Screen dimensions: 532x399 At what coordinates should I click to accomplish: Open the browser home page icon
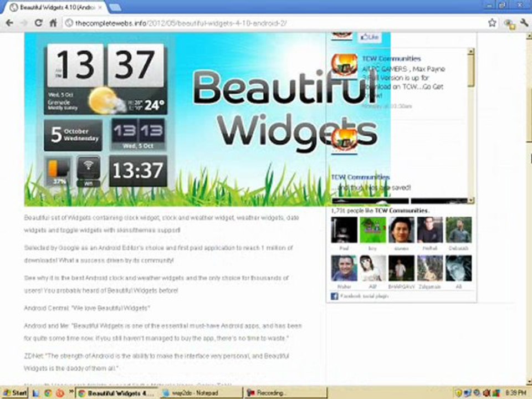click(x=53, y=23)
